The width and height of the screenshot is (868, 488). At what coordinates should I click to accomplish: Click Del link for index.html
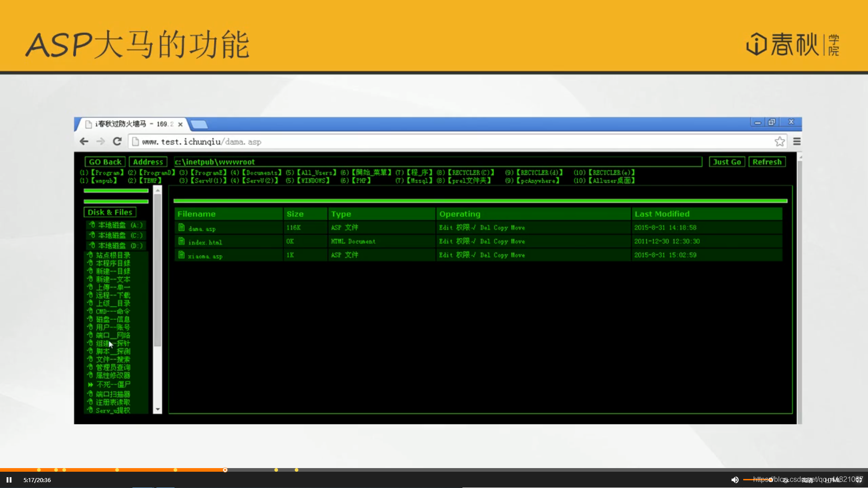(x=485, y=242)
